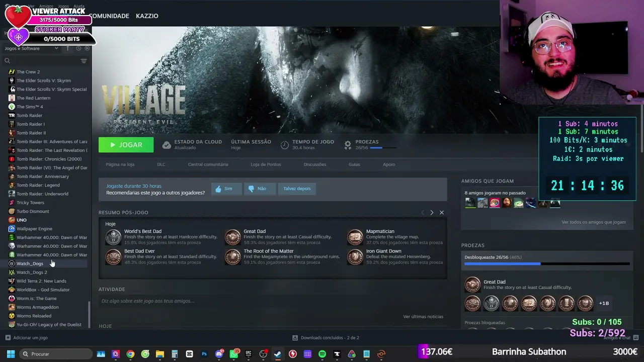Viewport: 644px width, 362px height.
Task: Select the Great Dad achievement in post-game summary
Action: [x=232, y=237]
